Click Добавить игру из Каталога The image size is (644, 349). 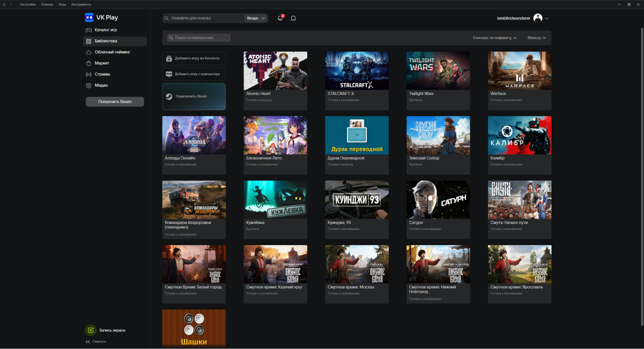click(x=194, y=59)
